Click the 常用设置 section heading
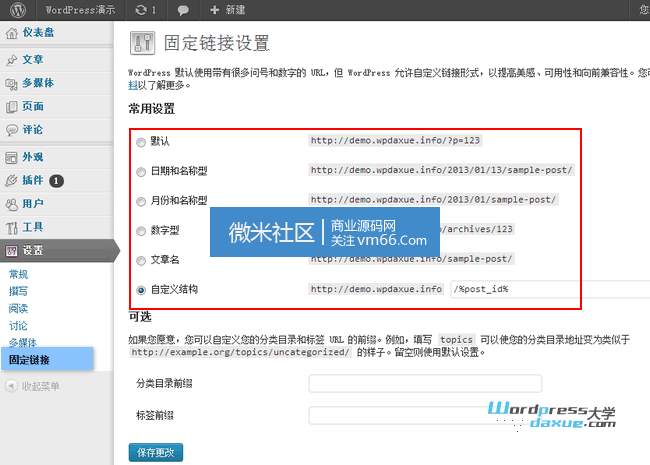Screen dimensions: 650x465 click(x=152, y=109)
